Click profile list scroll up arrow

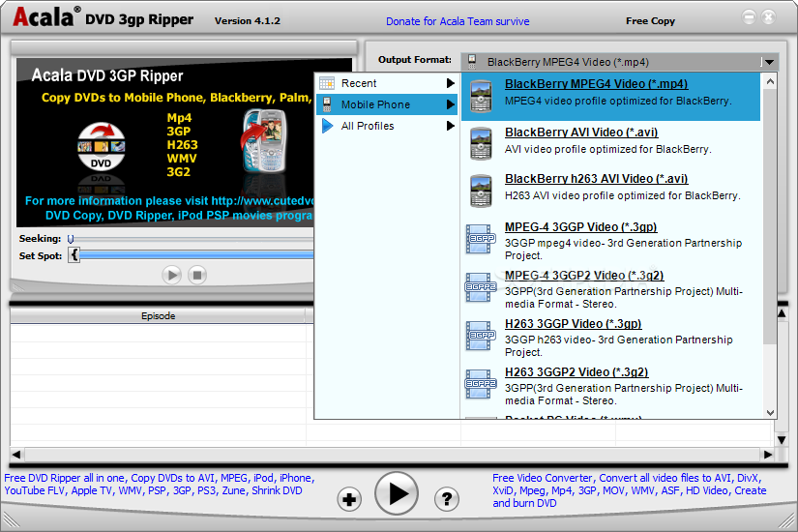click(x=770, y=81)
